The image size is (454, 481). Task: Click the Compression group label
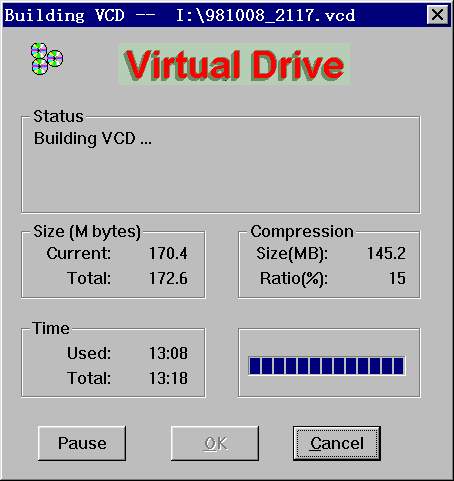point(302,232)
